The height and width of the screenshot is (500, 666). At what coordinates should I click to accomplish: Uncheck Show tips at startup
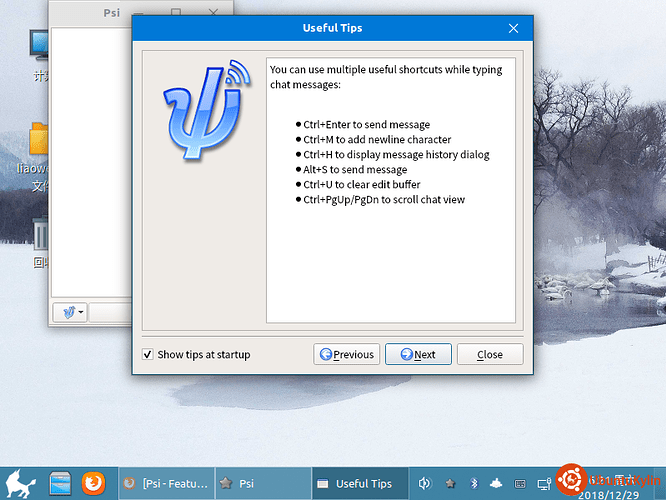[x=147, y=354]
